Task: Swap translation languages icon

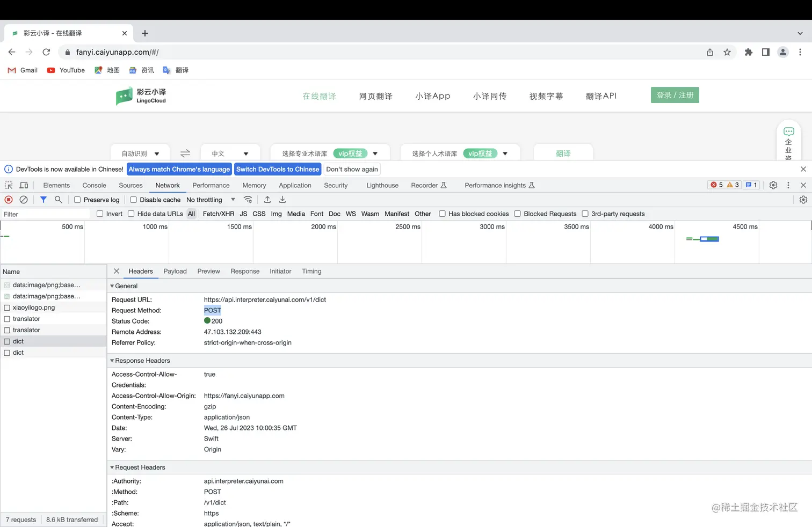Action: pyautogui.click(x=185, y=153)
